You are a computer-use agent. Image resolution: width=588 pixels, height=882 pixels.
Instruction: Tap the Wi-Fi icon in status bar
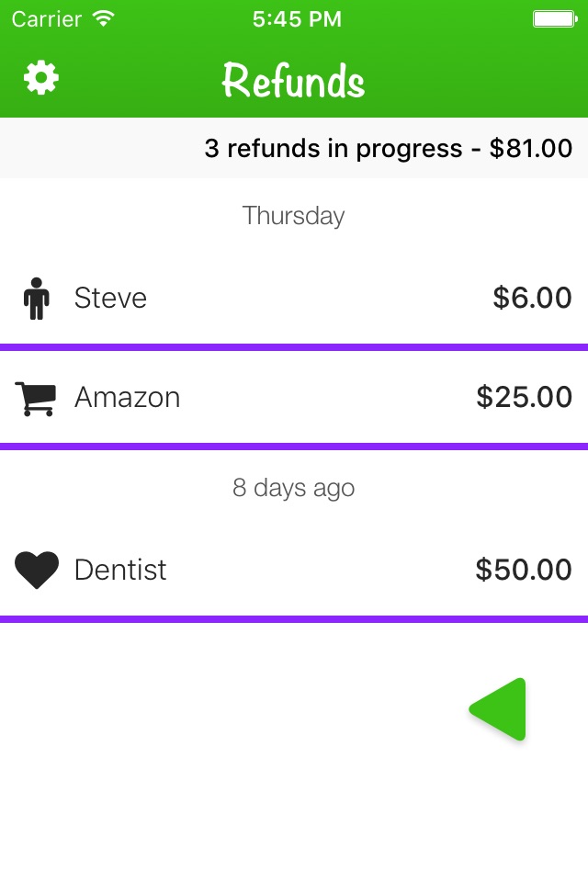(104, 18)
